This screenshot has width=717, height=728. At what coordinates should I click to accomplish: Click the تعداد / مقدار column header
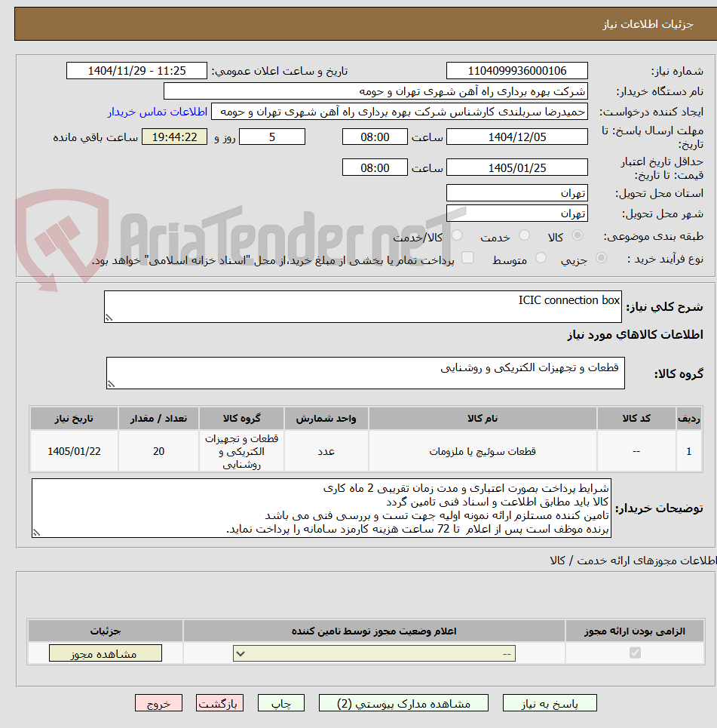[159, 419]
